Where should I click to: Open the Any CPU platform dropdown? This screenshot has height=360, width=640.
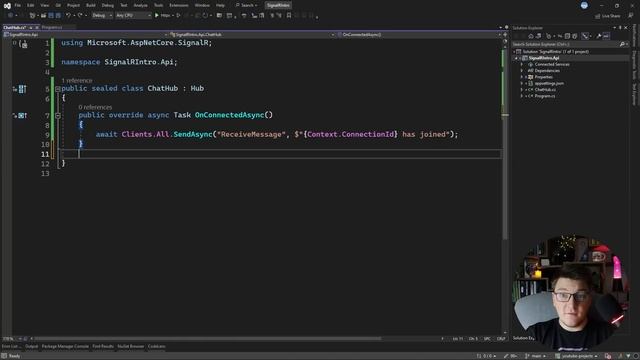[133, 15]
